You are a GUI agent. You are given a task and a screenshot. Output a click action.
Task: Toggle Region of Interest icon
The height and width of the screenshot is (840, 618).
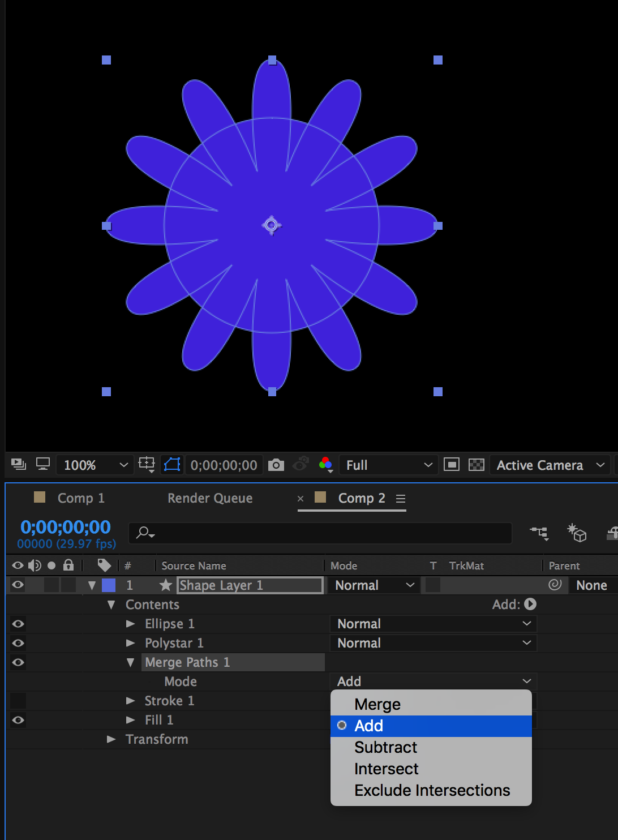pos(452,465)
